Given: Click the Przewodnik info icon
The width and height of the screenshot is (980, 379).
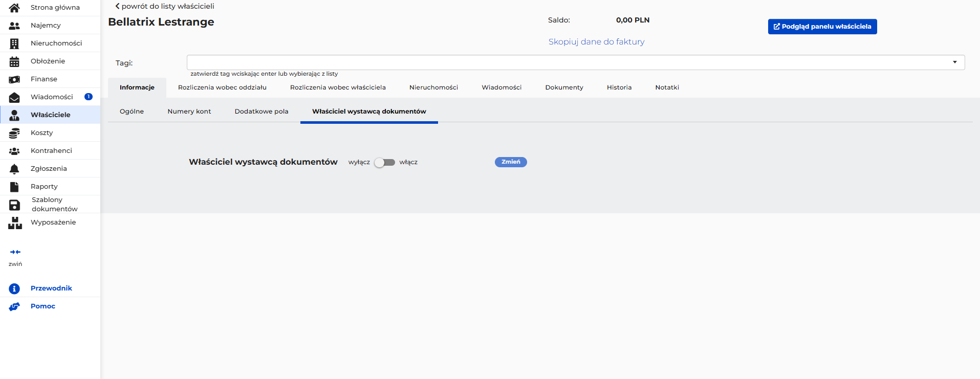Looking at the screenshot, I should point(14,288).
